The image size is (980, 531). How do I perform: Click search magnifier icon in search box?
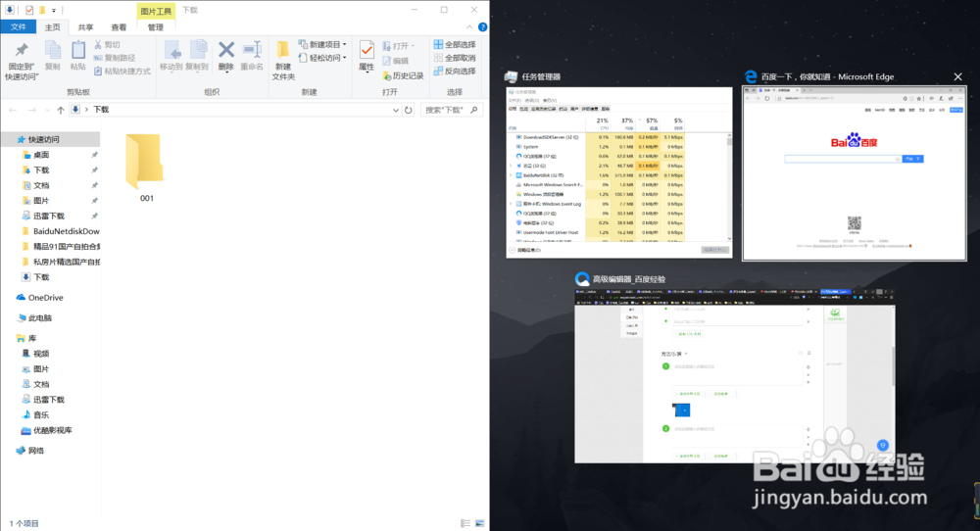(473, 110)
